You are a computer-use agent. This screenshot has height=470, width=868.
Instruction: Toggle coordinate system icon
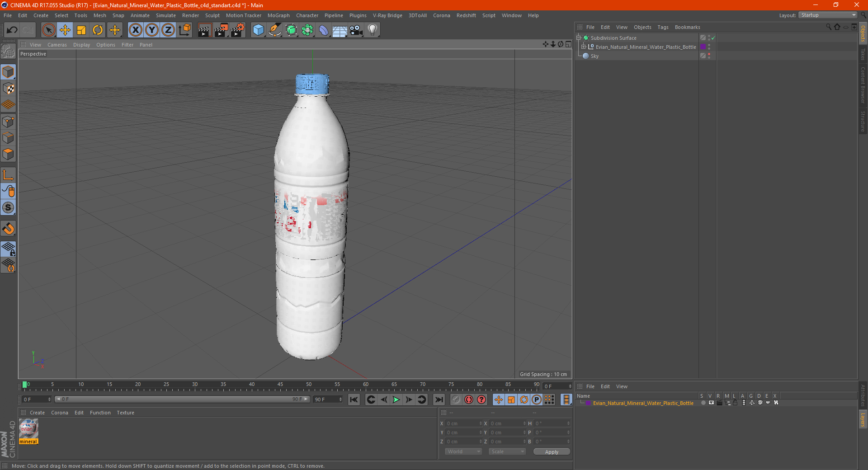coord(184,30)
